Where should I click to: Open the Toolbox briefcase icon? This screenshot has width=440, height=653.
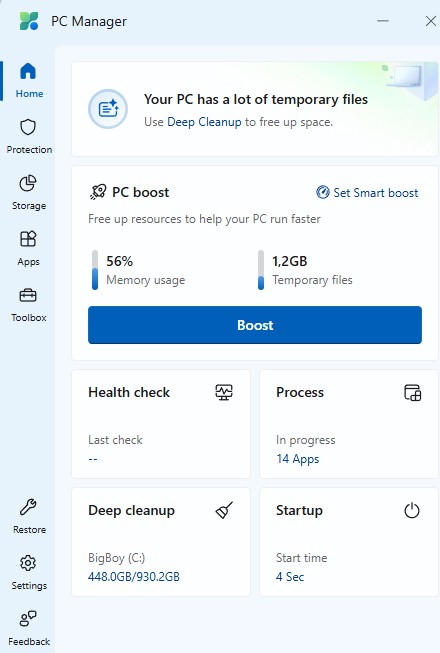(28, 295)
